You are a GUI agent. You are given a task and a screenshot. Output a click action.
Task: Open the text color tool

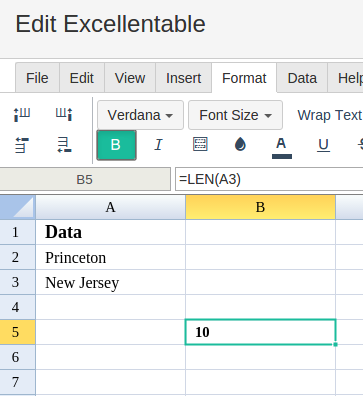click(282, 147)
